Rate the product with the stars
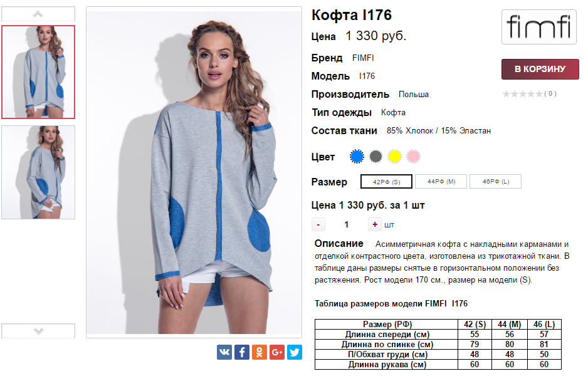Screen dimensions: 588x376 [522, 94]
